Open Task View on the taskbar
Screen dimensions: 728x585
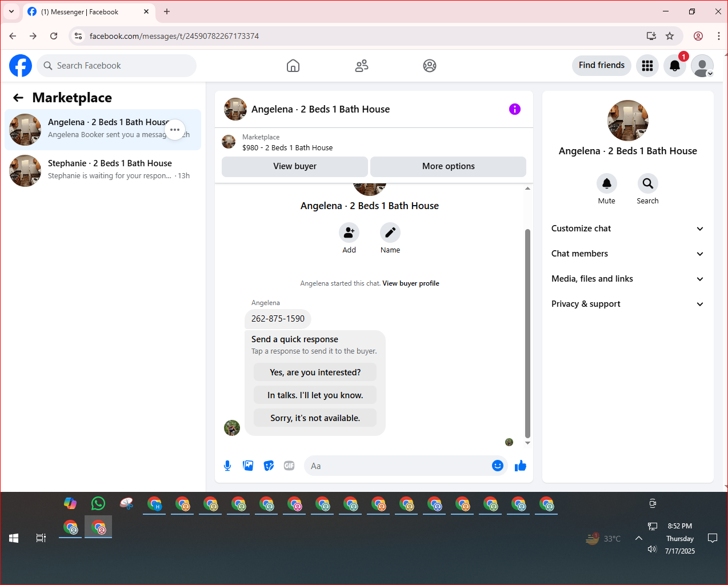point(41,538)
